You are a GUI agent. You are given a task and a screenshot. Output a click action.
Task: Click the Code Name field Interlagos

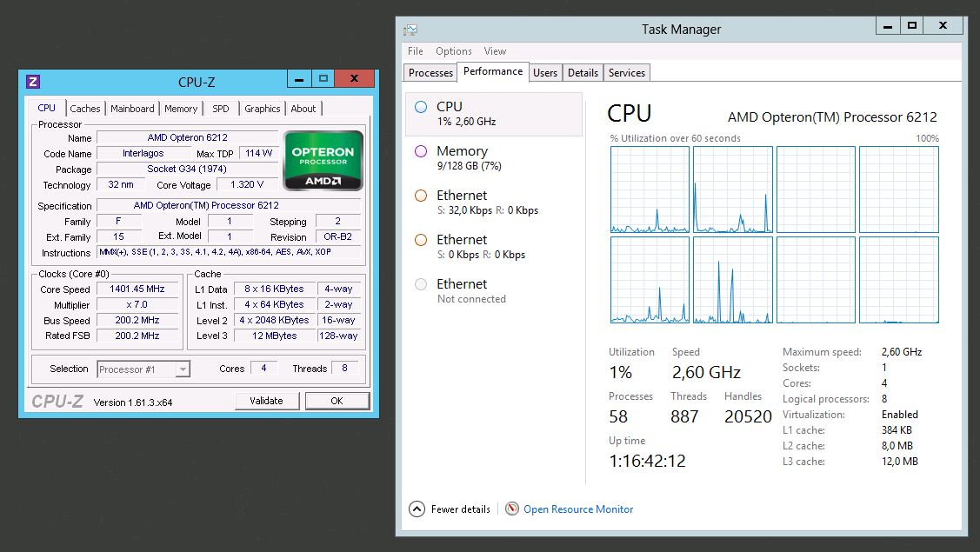tap(143, 153)
